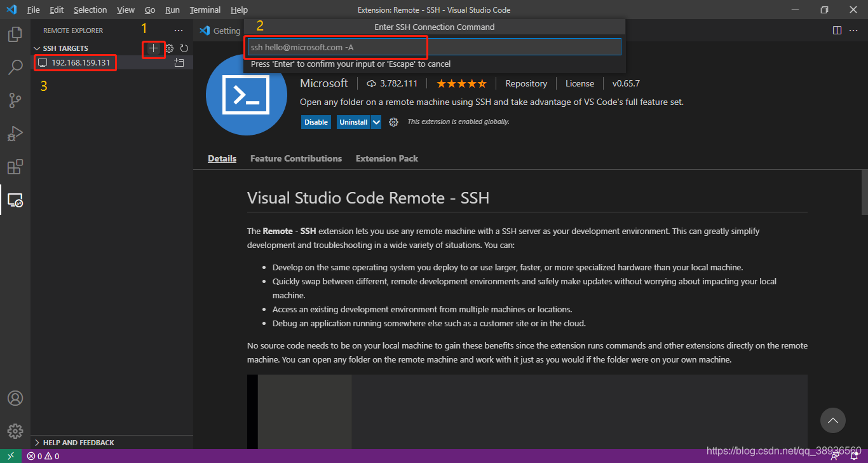
Task: Open the notifications bell in status bar
Action: [x=855, y=456]
